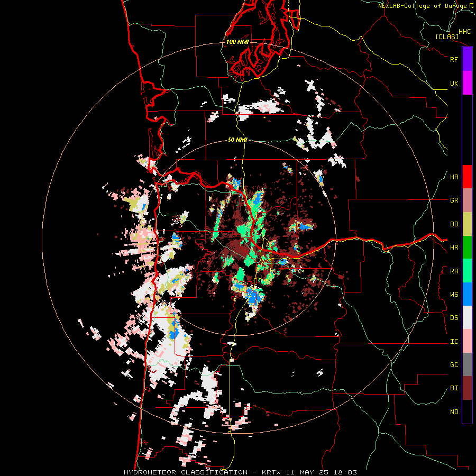
Task: Click the HHC product code label
Action: click(x=464, y=32)
